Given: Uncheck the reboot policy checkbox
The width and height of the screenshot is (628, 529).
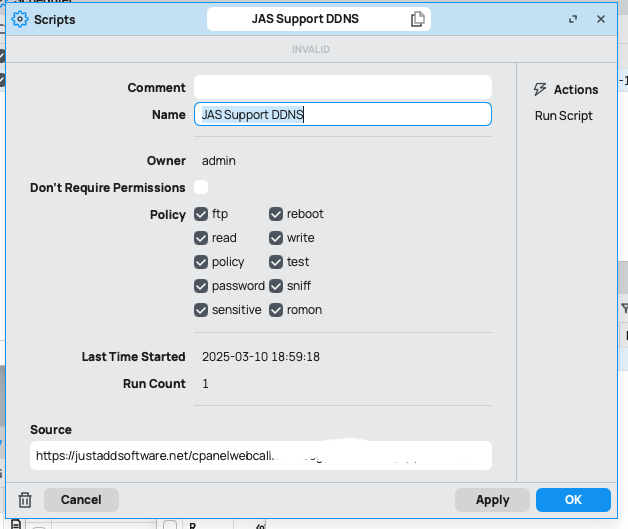Looking at the screenshot, I should 276,214.
